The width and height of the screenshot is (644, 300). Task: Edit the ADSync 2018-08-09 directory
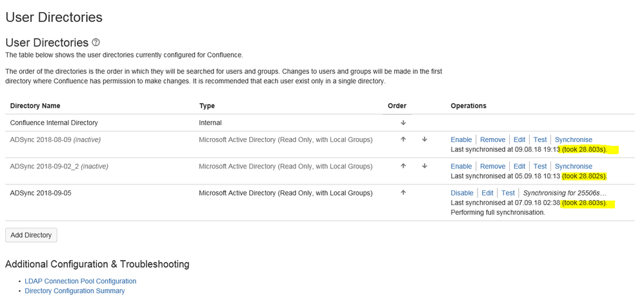(x=519, y=139)
